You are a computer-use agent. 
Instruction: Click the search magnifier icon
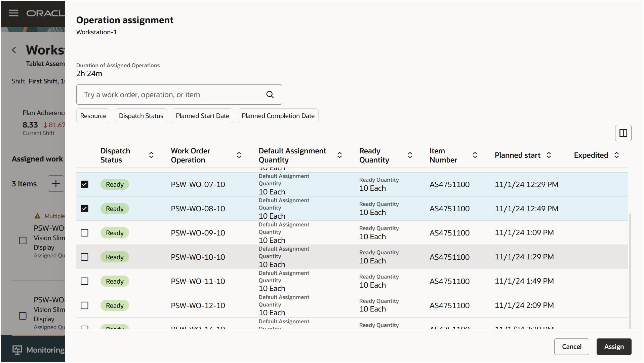[x=270, y=95]
